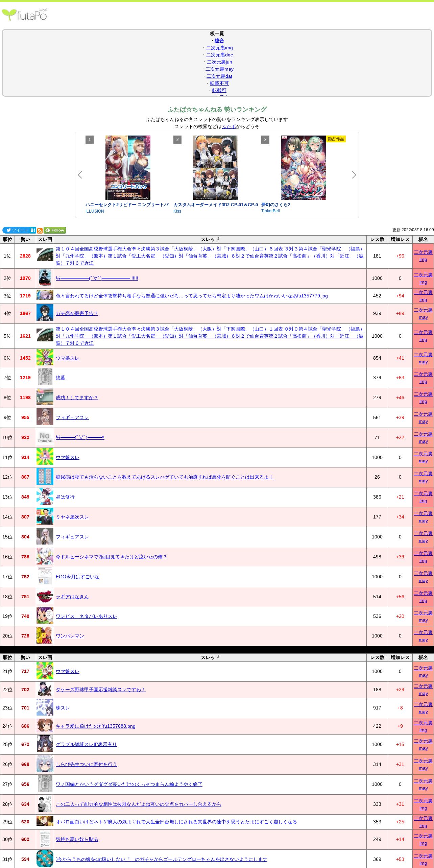Click rank 4 二次元裏may board cell
The width and height of the screenshot is (434, 868).
423,314
